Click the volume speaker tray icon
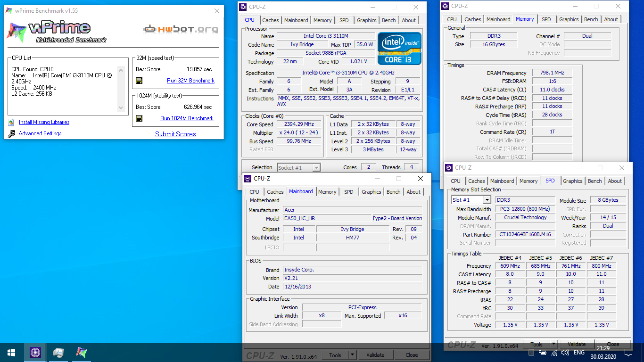The height and width of the screenshot is (362, 644). pos(565,353)
